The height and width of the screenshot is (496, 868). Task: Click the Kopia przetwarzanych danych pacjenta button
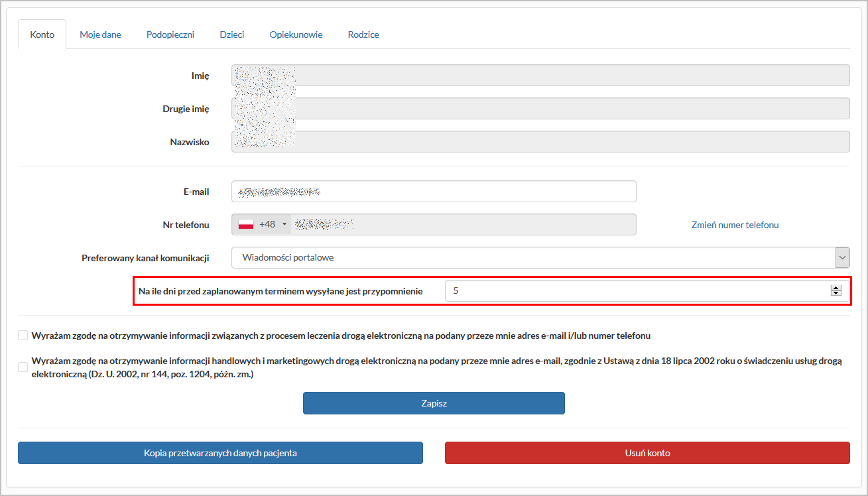(x=220, y=453)
